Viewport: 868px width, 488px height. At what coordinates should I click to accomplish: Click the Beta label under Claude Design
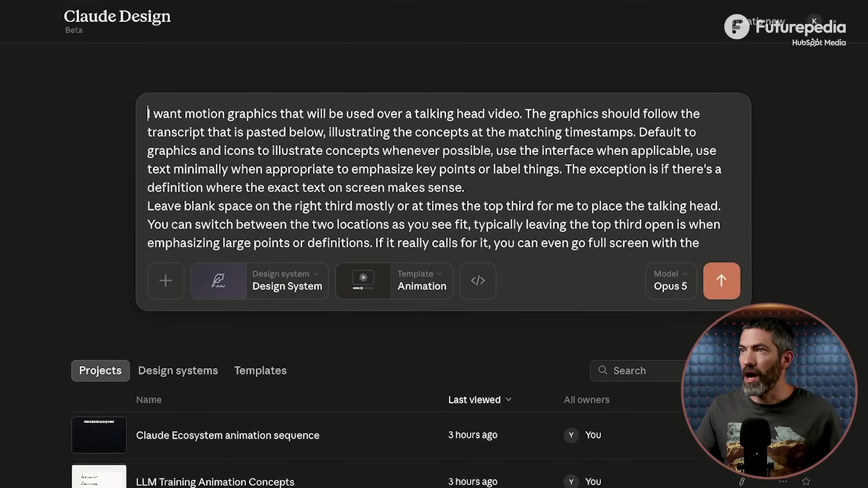pyautogui.click(x=74, y=30)
